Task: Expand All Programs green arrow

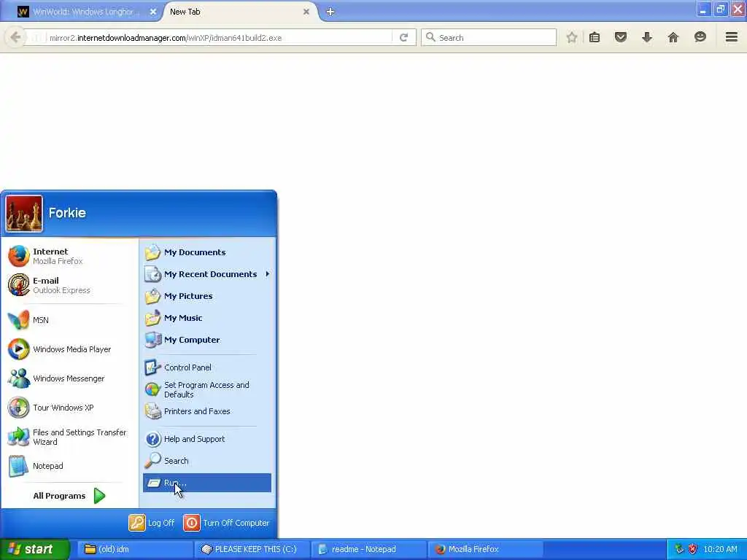Action: tap(99, 496)
